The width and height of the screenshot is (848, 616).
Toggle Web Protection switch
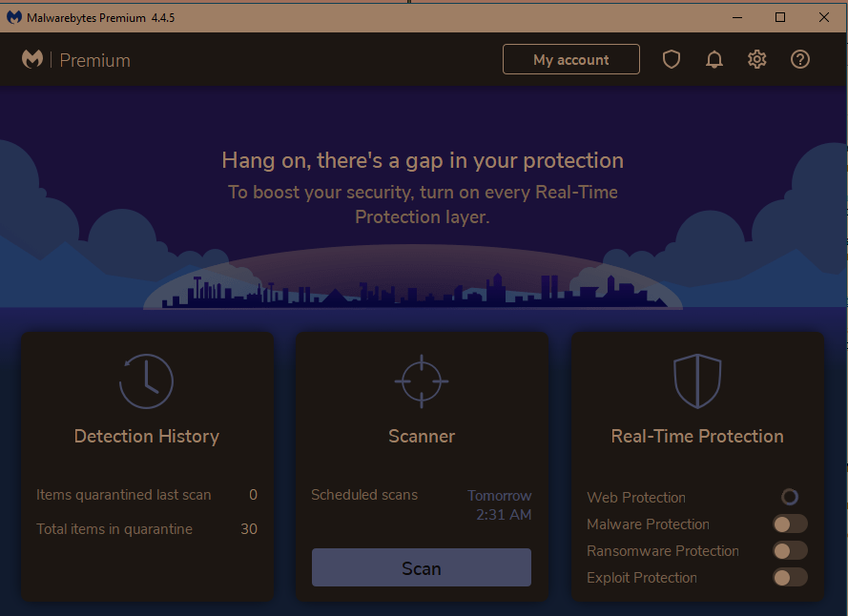(789, 497)
